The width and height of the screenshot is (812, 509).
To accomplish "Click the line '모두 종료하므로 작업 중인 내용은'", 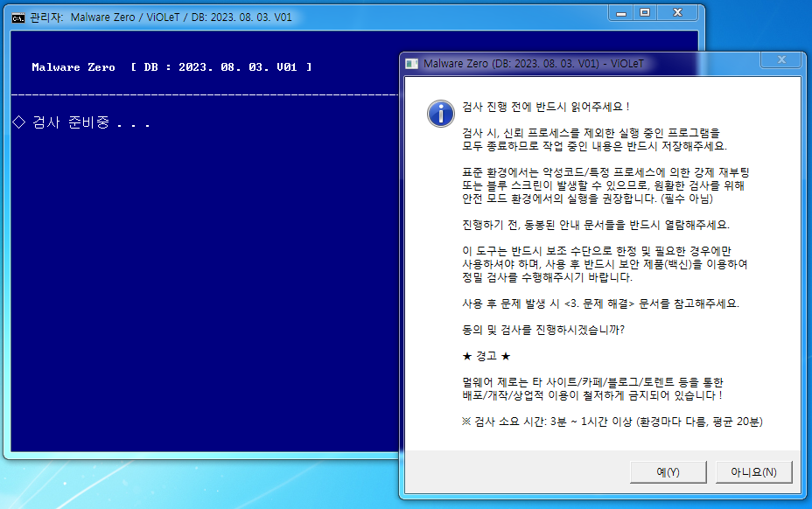I will 594,146.
